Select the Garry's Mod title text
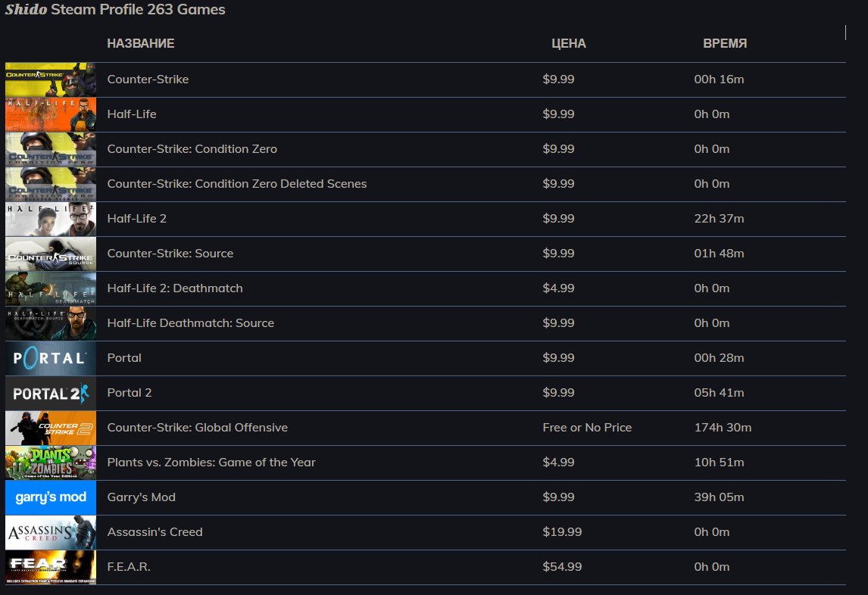Image resolution: width=868 pixels, height=595 pixels. (142, 497)
